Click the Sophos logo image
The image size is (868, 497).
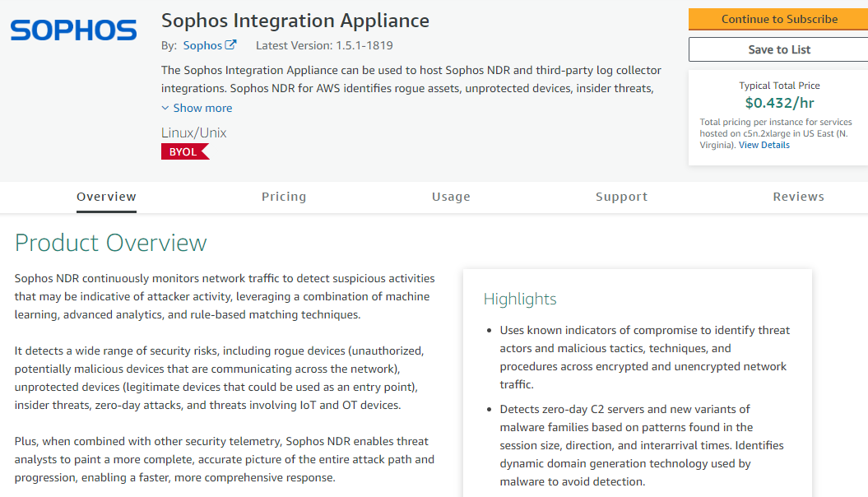point(73,30)
